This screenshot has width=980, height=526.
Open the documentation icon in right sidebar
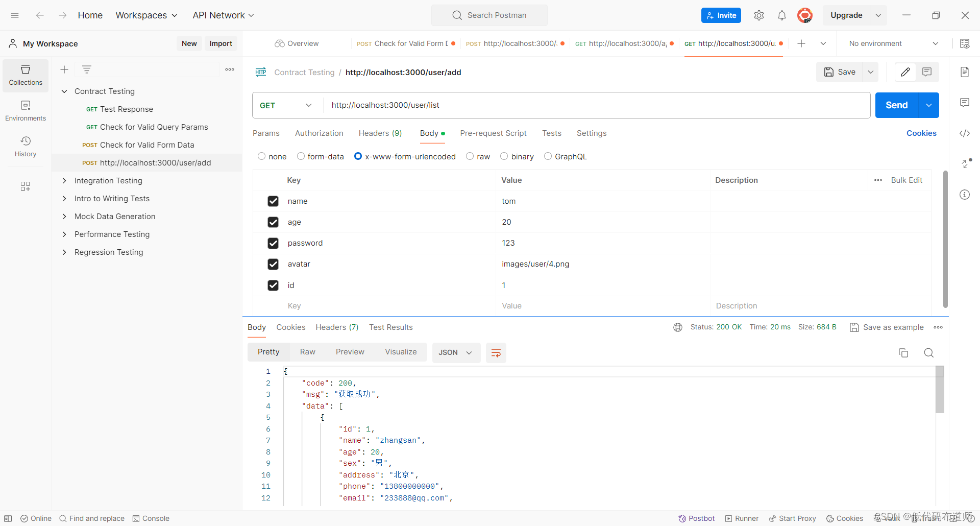(x=965, y=72)
